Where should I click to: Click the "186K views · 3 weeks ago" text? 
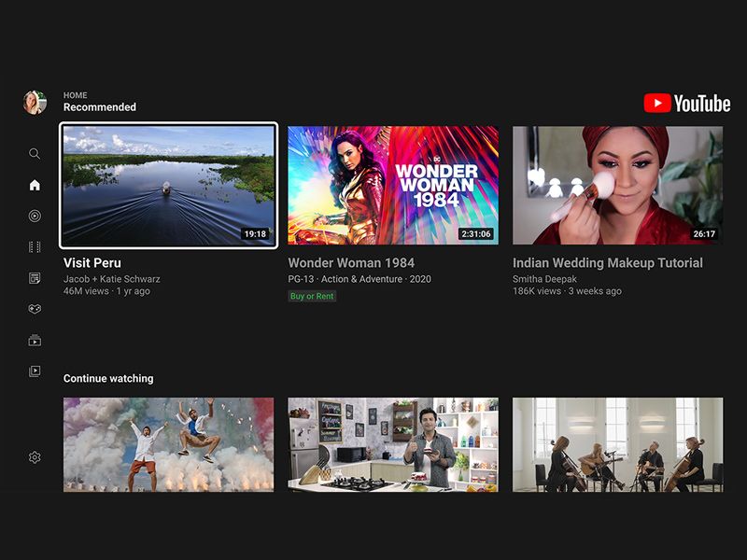(567, 291)
